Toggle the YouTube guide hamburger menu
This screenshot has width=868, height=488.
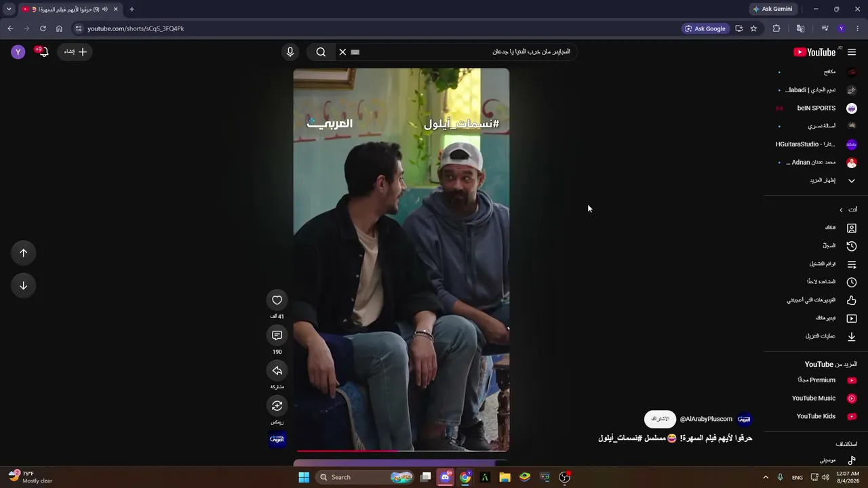[x=852, y=52]
